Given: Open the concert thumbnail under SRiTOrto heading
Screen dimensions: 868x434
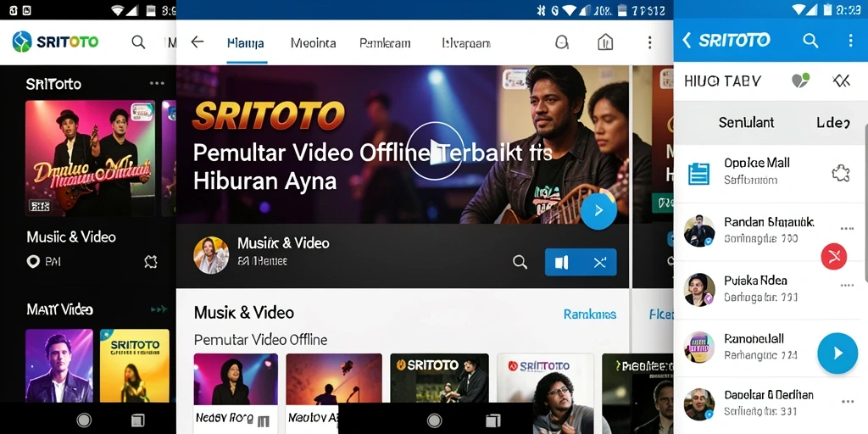Looking at the screenshot, I should pos(90,159).
